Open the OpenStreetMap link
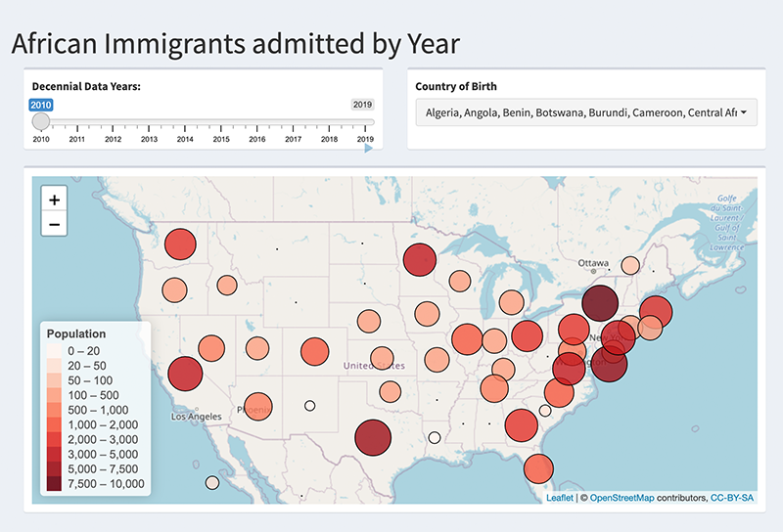 pyautogui.click(x=631, y=499)
